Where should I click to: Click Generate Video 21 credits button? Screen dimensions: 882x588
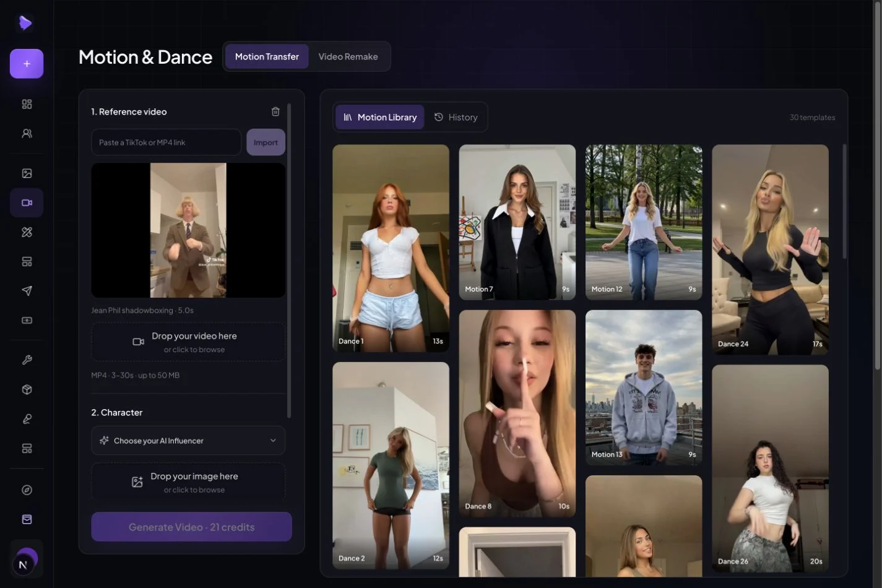[191, 527]
